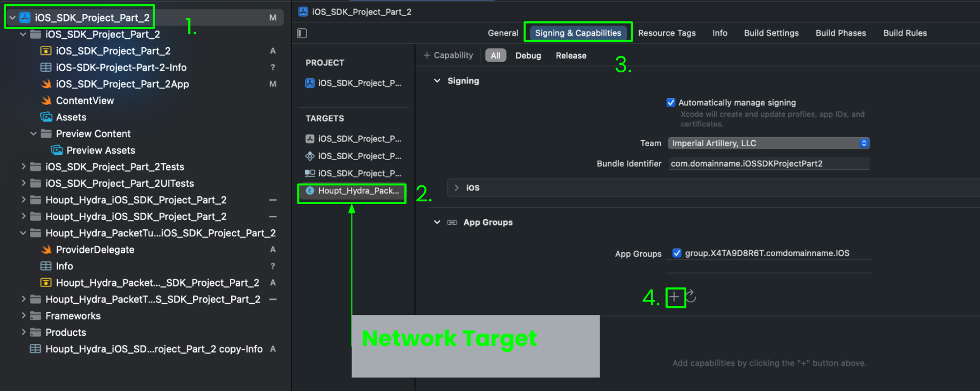Click the project icon in the editor breadcrumb
Image resolution: width=980 pixels, height=391 pixels.
(x=303, y=12)
